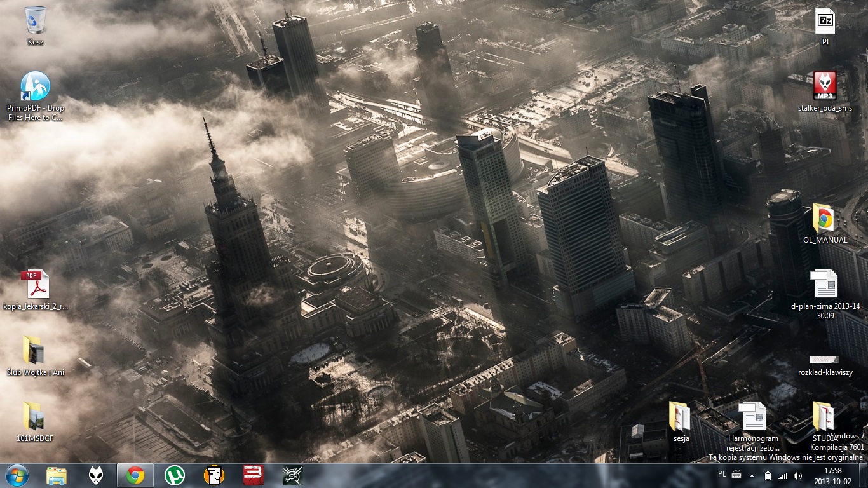This screenshot has height=488, width=868.
Task: Select the PI 7z archive
Action: [x=825, y=22]
